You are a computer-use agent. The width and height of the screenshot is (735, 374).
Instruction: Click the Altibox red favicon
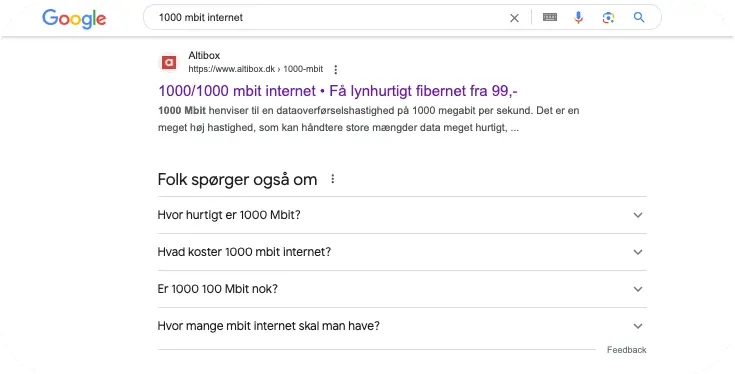(x=169, y=62)
